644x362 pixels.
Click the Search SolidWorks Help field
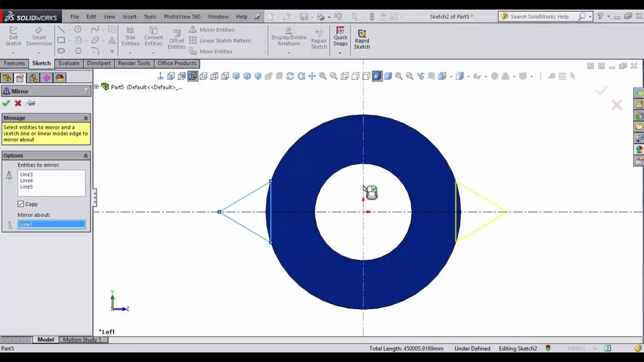click(x=544, y=17)
